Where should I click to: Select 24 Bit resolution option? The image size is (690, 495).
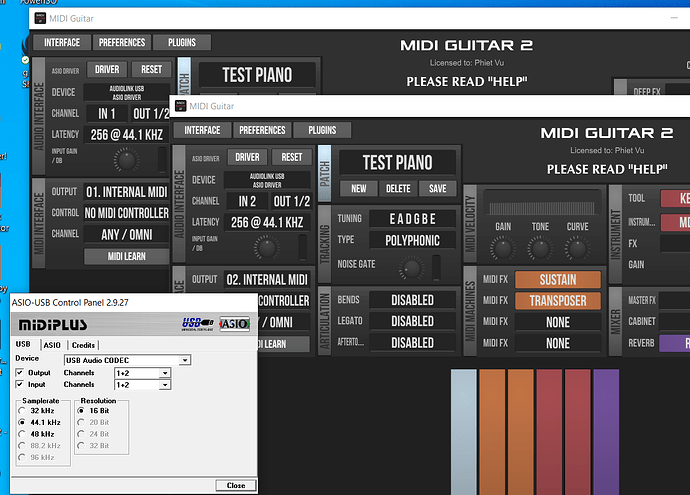click(x=81, y=434)
